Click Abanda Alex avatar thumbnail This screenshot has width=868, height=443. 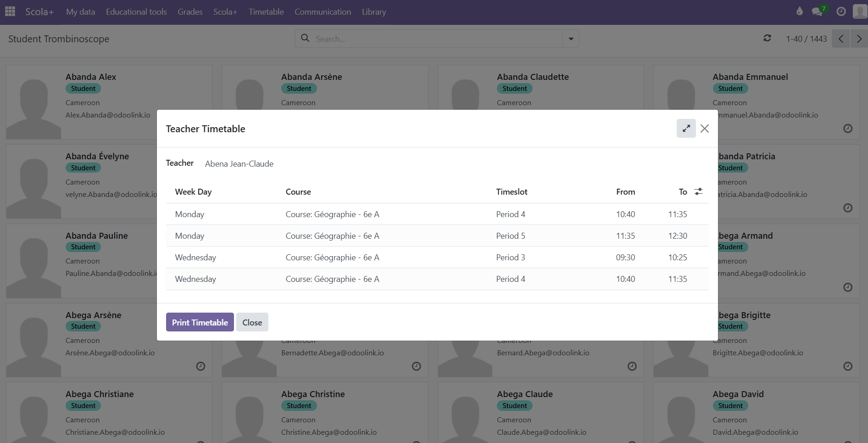(33, 102)
